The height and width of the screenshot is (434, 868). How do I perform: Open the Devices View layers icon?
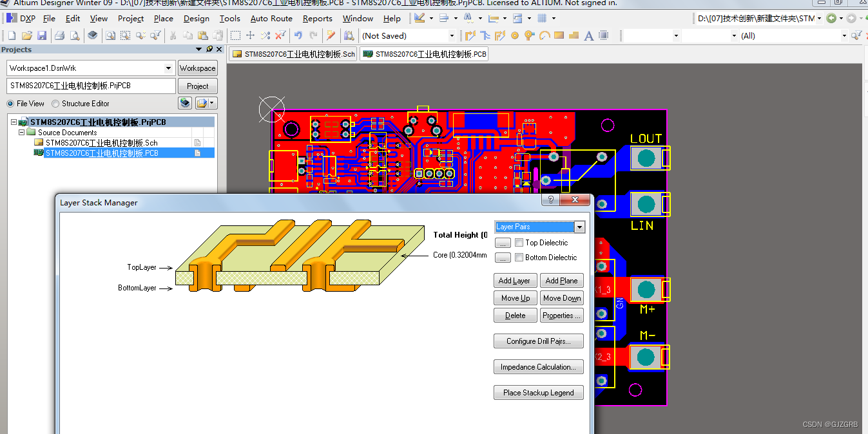[93, 35]
